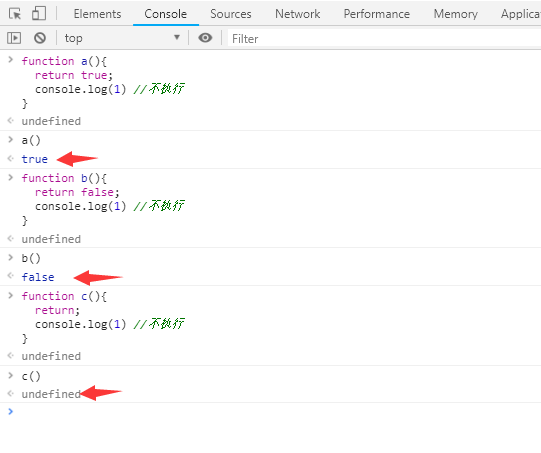The height and width of the screenshot is (453, 541).
Task: Toggle the device toolbar icon
Action: tap(39, 14)
